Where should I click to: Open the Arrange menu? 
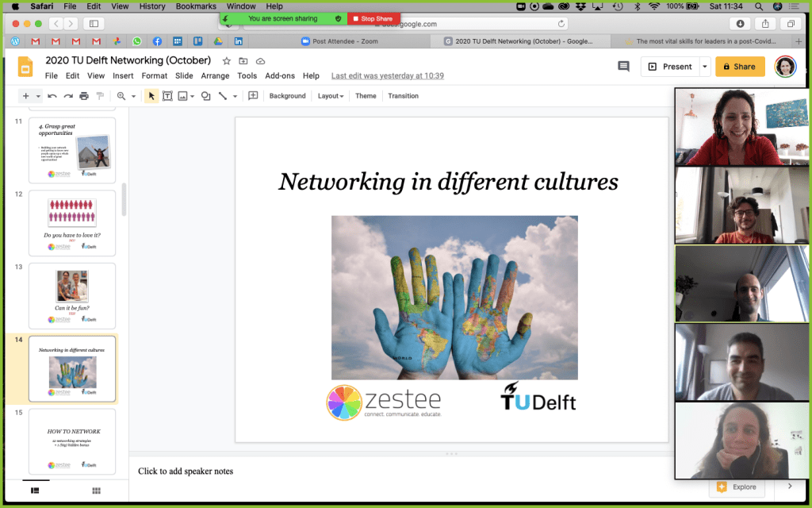215,76
